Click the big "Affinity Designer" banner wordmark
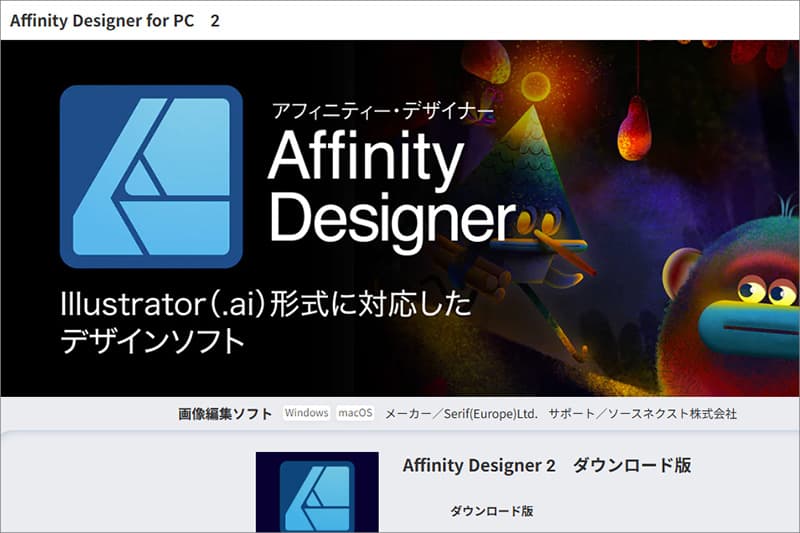 pos(392,191)
